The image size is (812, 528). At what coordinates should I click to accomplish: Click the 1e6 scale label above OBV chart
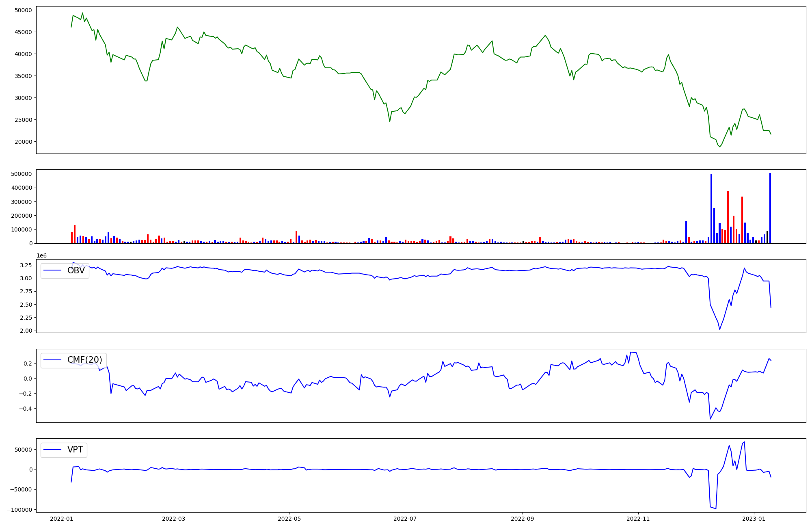click(41, 255)
